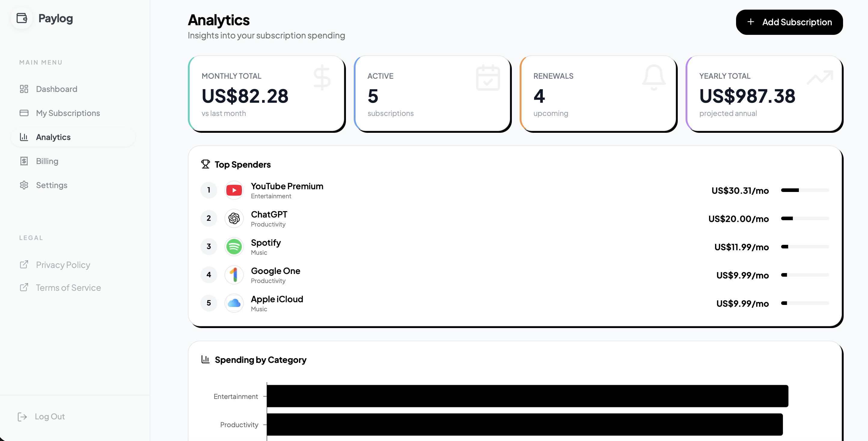Select the Analytics bar chart icon
The height and width of the screenshot is (441, 868).
tap(24, 137)
